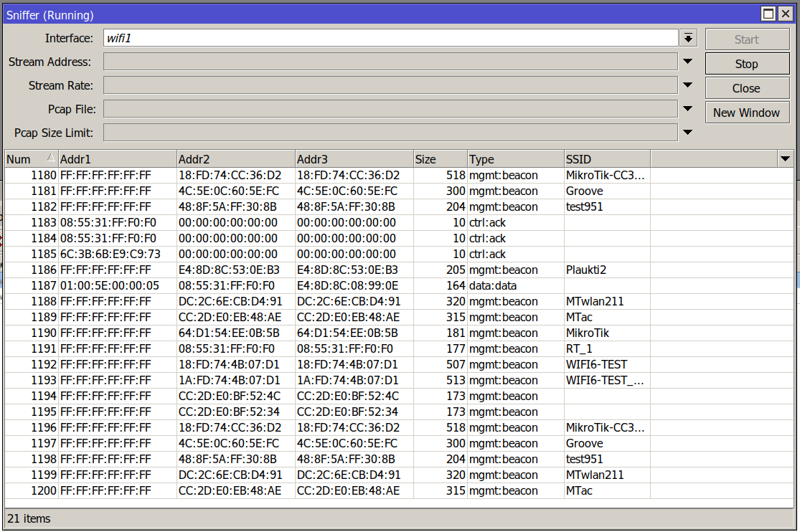Close the Sniffer window with X icon
This screenshot has width=800, height=532.
[786, 14]
